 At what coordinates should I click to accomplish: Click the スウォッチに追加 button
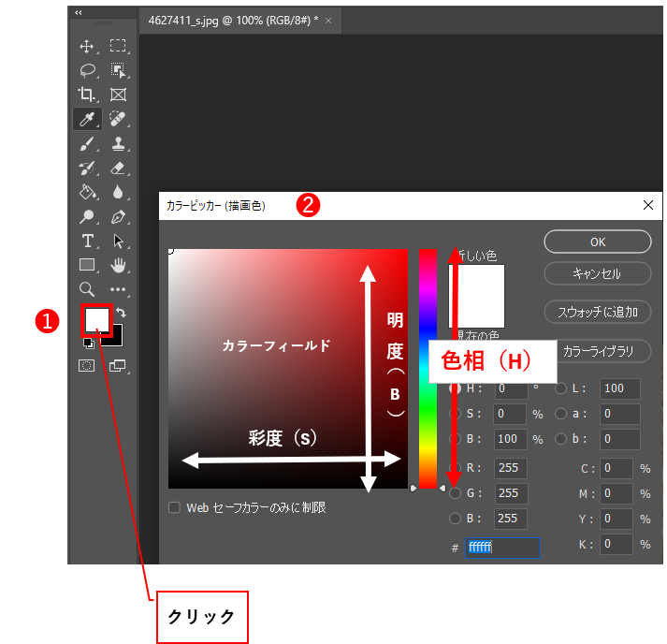point(597,313)
